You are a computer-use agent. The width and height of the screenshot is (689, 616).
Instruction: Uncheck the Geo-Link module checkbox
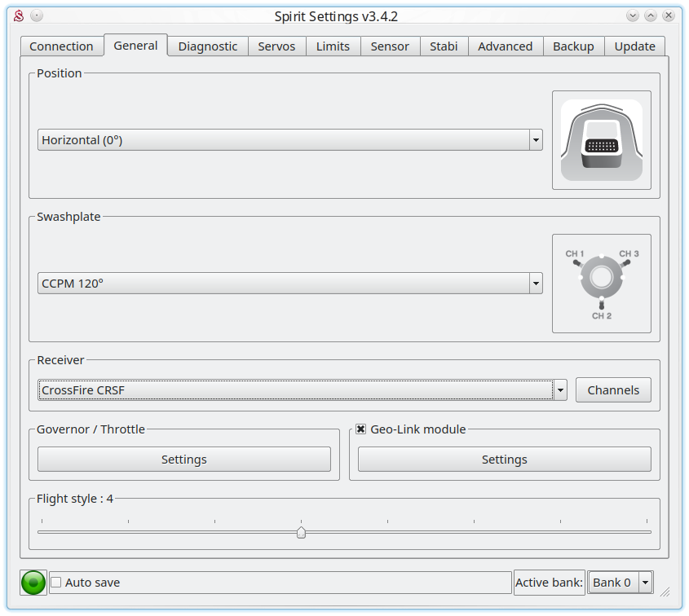click(x=361, y=429)
